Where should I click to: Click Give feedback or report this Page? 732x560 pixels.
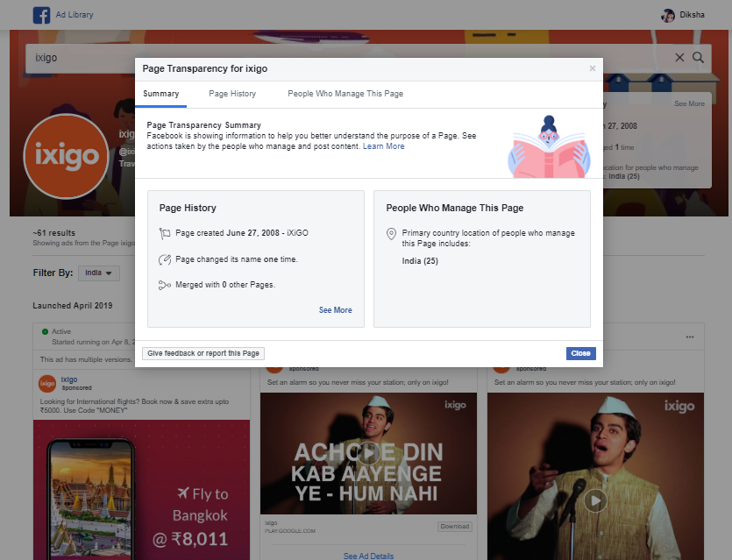pos(203,354)
